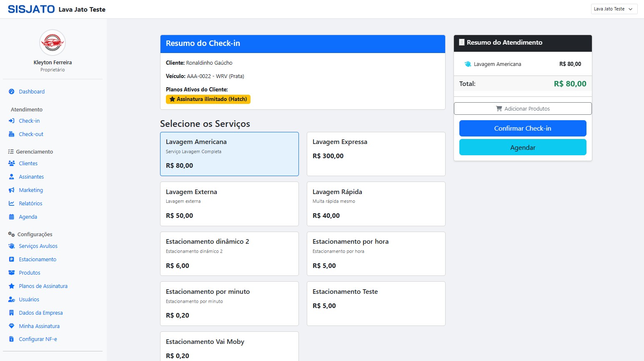Click the Assinatura ilimitado (Hatch) badge
This screenshot has width=644, height=361.
pyautogui.click(x=208, y=99)
